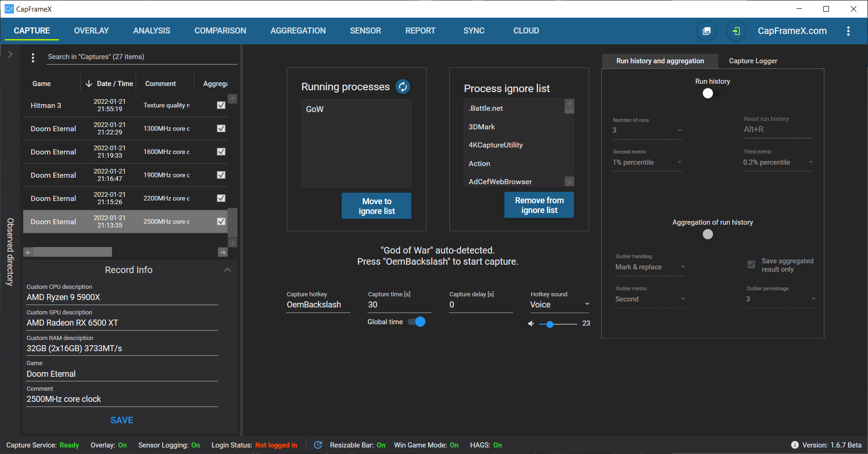Click Move to ignore list button

[x=377, y=206]
